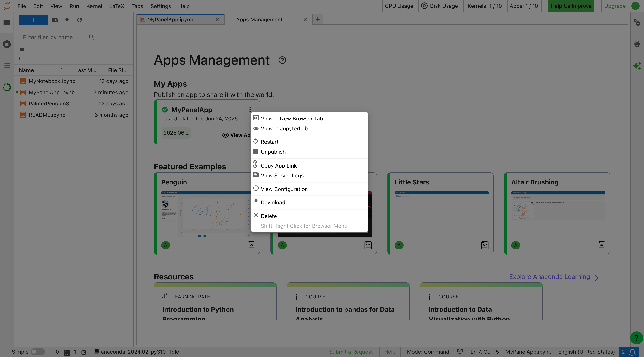
Task: Click the Apps Management help question icon
Action: (x=282, y=60)
